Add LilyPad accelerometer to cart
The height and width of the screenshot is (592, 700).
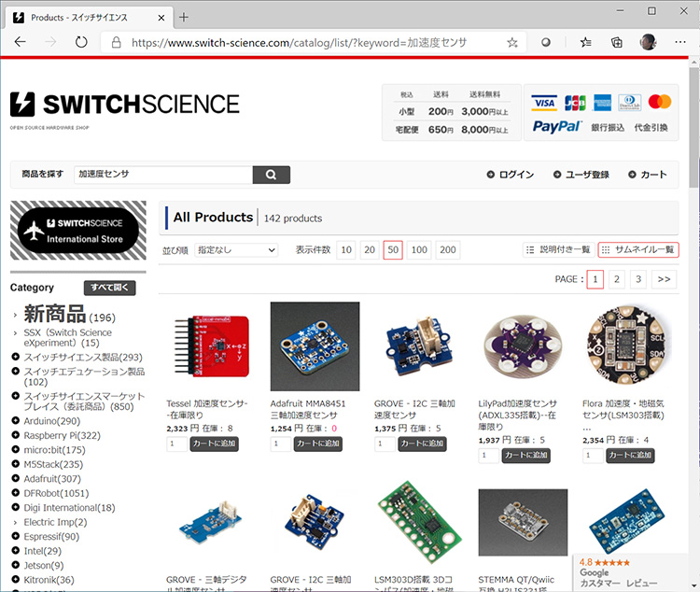(525, 456)
